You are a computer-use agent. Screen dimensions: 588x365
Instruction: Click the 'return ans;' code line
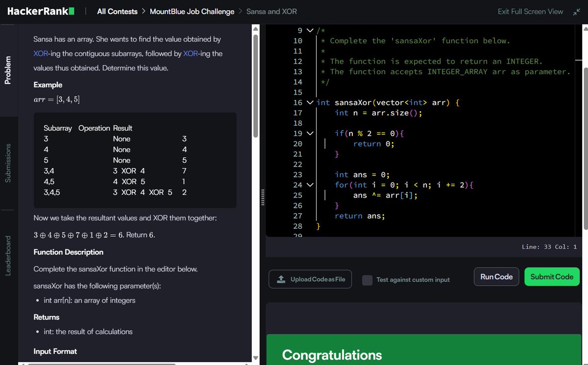click(x=360, y=216)
